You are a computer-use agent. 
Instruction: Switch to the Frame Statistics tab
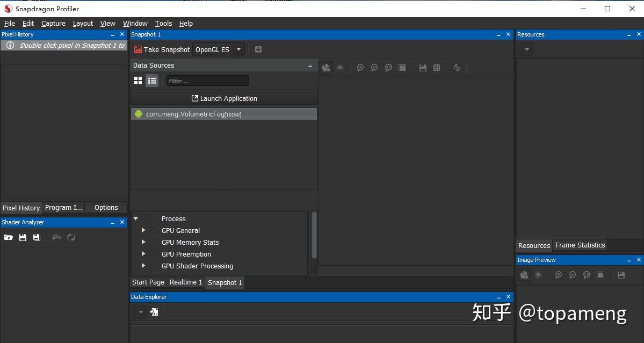pos(580,245)
